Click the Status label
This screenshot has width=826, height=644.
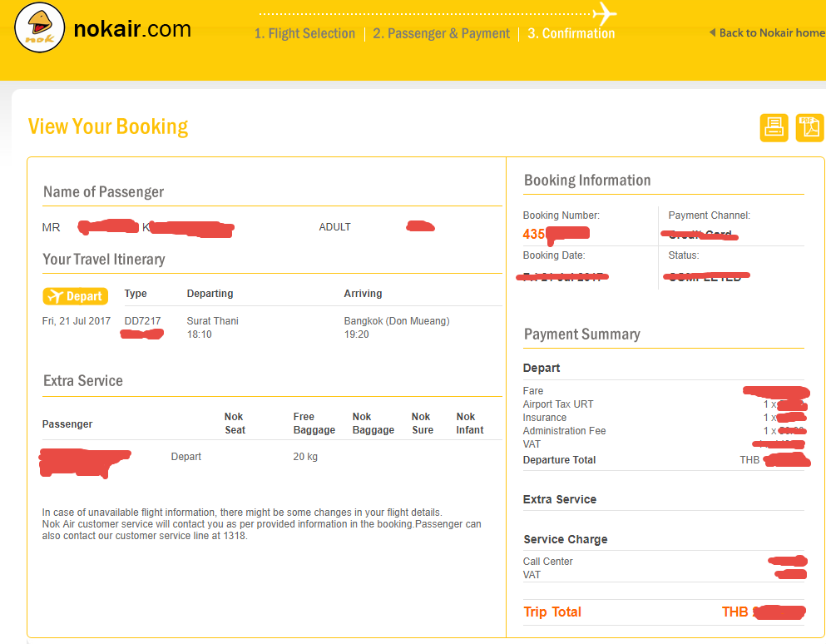tap(683, 255)
